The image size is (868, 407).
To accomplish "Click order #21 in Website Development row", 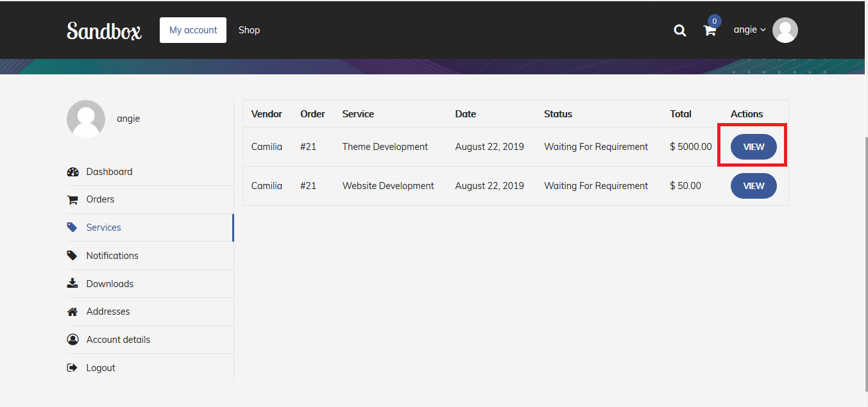I will (x=308, y=186).
